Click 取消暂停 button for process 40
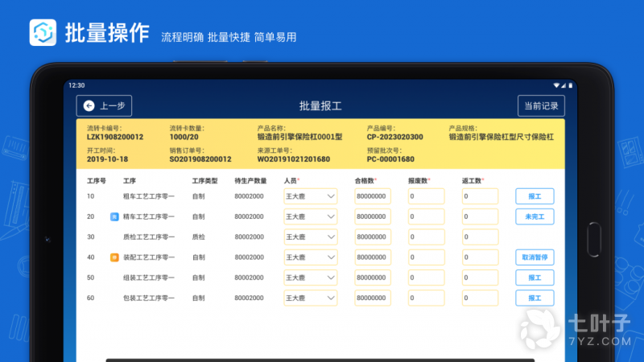 pos(535,257)
